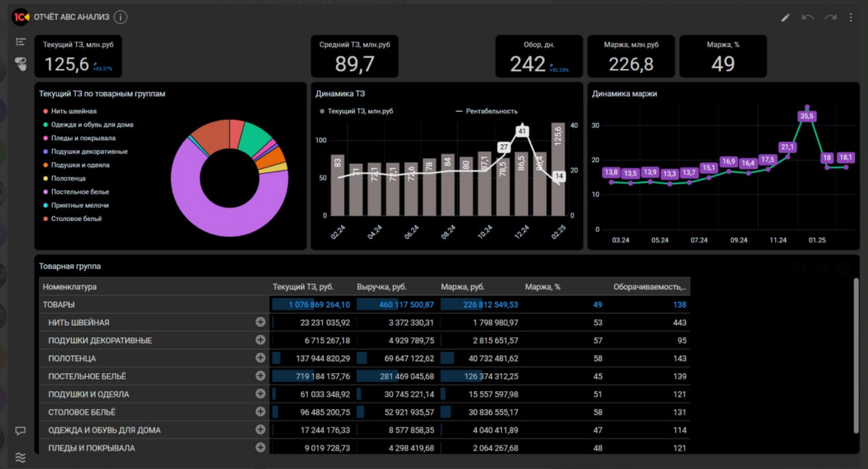Click the info icon next to report title
Image resolution: width=868 pixels, height=469 pixels.
[120, 17]
